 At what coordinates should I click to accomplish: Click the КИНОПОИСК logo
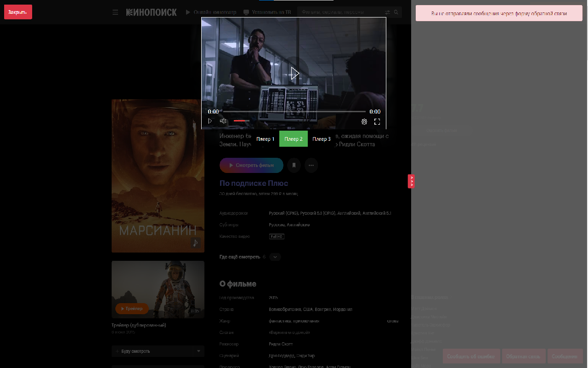click(151, 12)
